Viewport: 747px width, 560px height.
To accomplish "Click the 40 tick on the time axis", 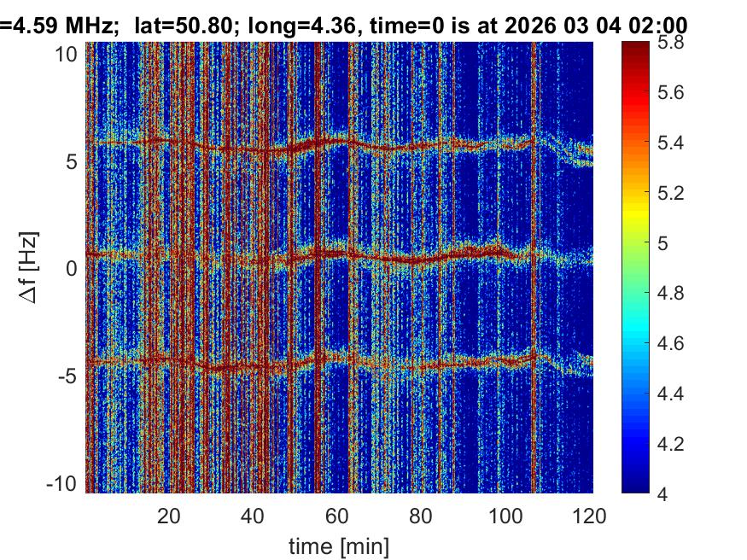I will (253, 516).
